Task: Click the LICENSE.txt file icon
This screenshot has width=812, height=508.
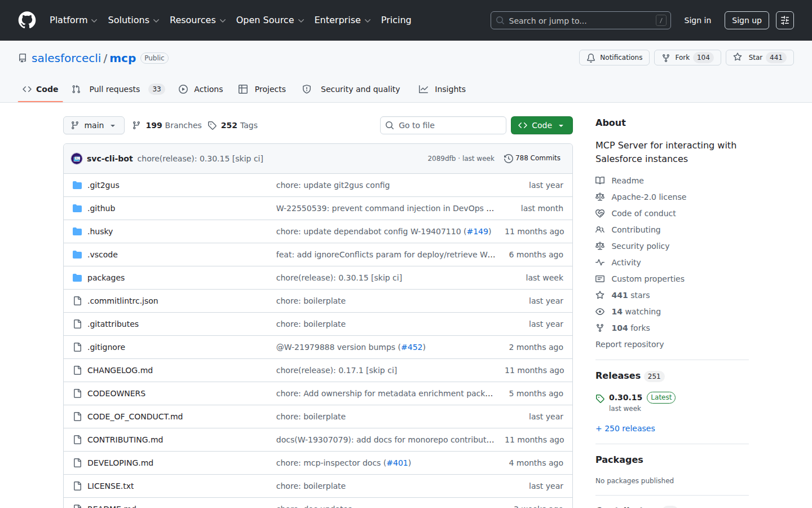Action: [x=77, y=486]
